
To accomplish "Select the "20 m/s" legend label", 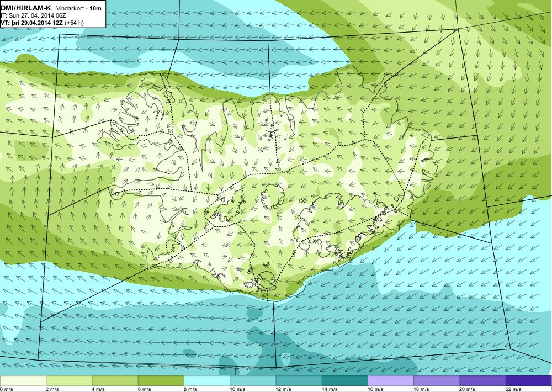I will [x=468, y=389].
